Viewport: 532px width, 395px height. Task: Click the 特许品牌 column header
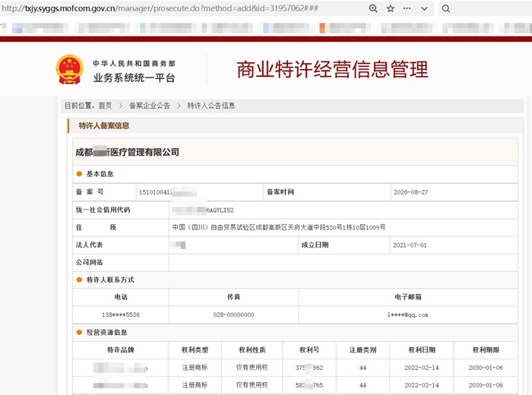pos(120,350)
